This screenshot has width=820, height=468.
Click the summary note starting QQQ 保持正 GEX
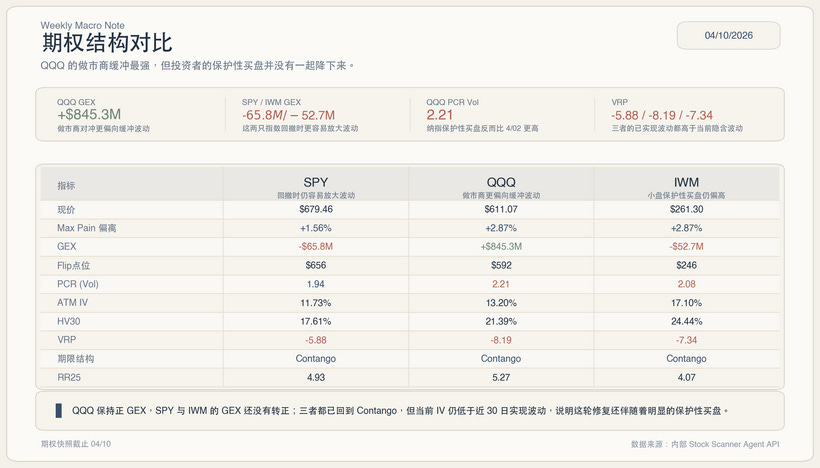(x=401, y=411)
